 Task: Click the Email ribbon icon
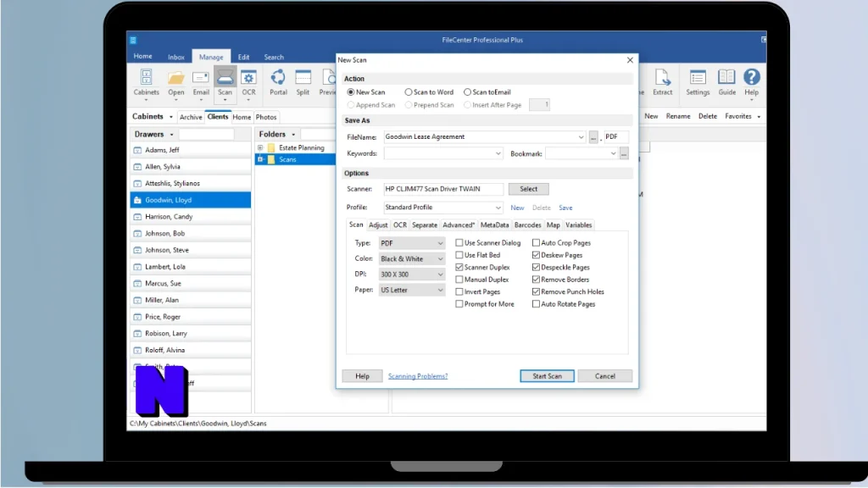[x=200, y=78]
